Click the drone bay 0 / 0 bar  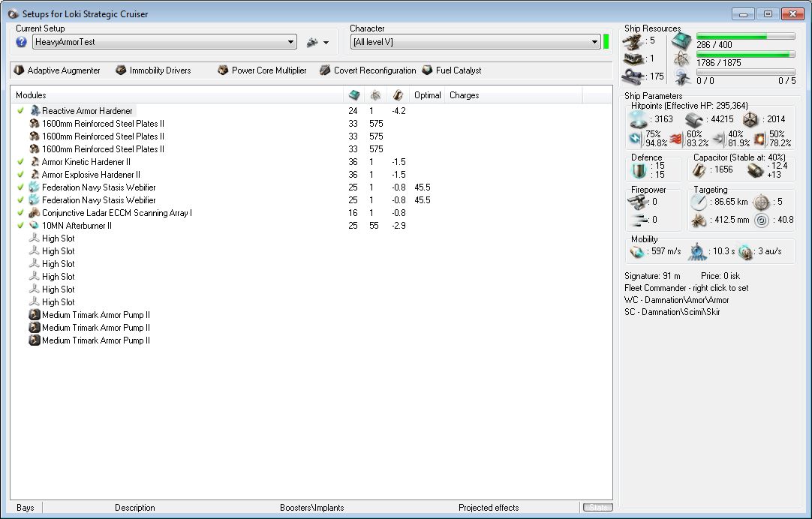[x=746, y=73]
